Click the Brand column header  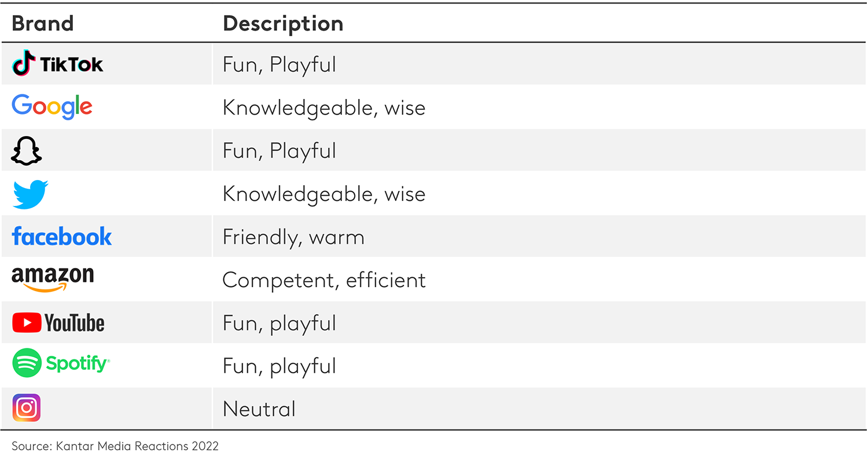click(x=43, y=24)
